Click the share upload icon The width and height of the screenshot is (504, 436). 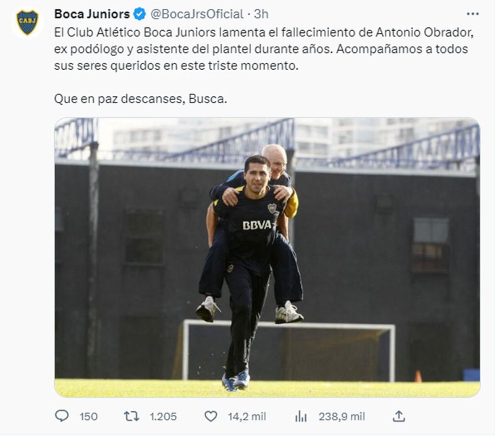click(x=399, y=416)
